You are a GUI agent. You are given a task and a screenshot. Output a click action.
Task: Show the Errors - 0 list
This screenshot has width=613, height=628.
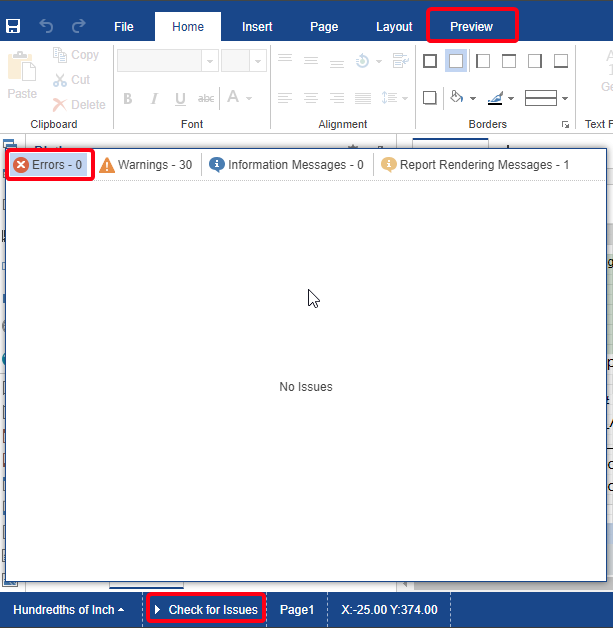coord(49,164)
